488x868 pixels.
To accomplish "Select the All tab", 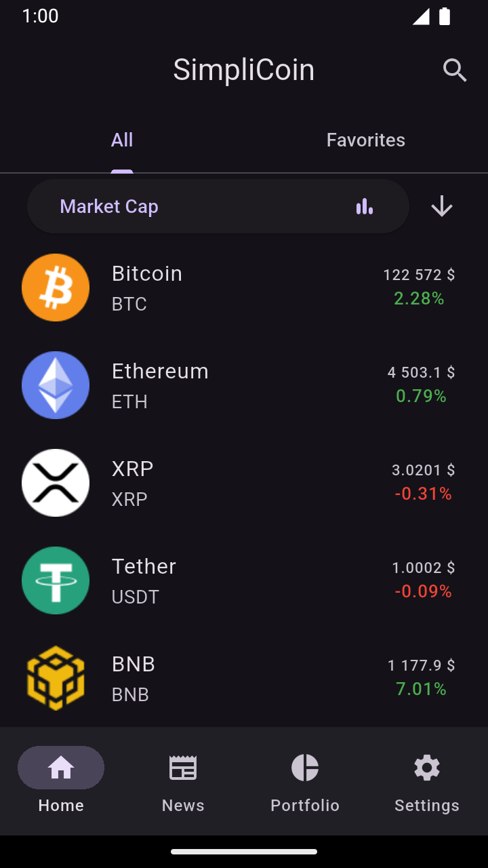I will [x=122, y=140].
